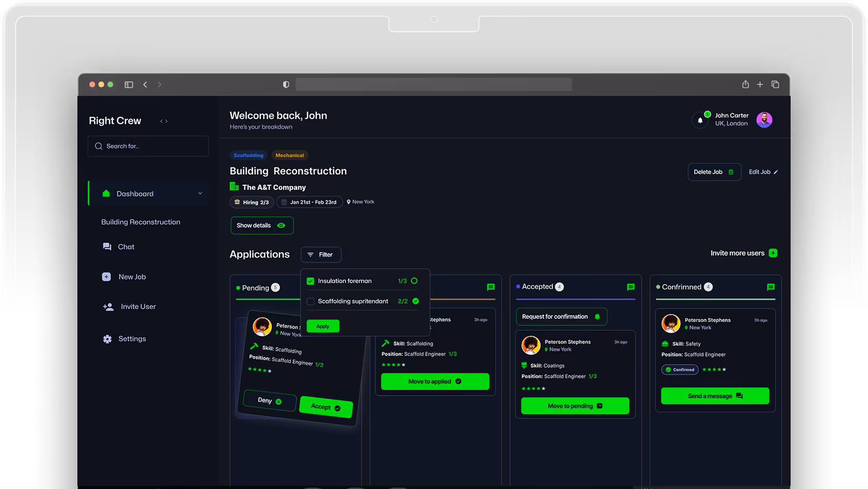The width and height of the screenshot is (868, 489).
Task: Click the Delete Job button
Action: point(714,172)
